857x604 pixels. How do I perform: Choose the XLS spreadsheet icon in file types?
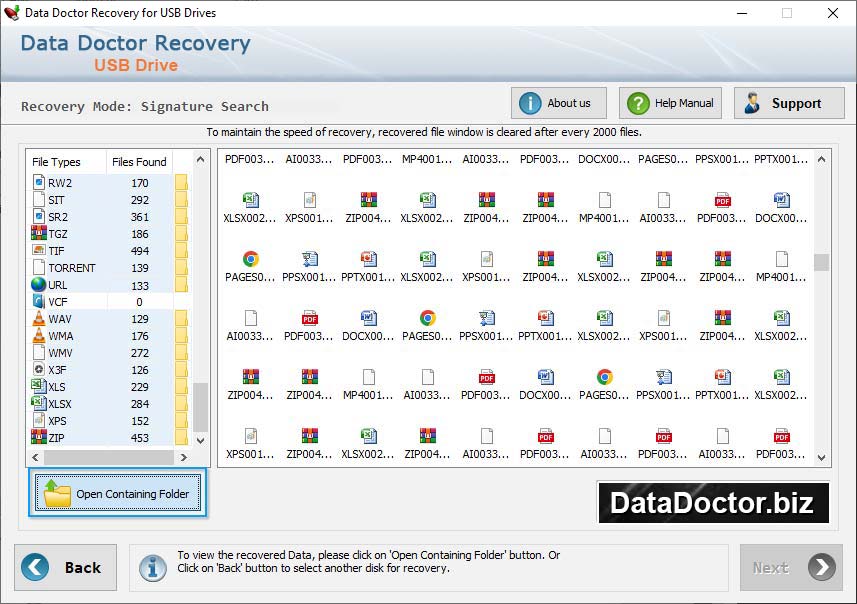click(x=39, y=386)
